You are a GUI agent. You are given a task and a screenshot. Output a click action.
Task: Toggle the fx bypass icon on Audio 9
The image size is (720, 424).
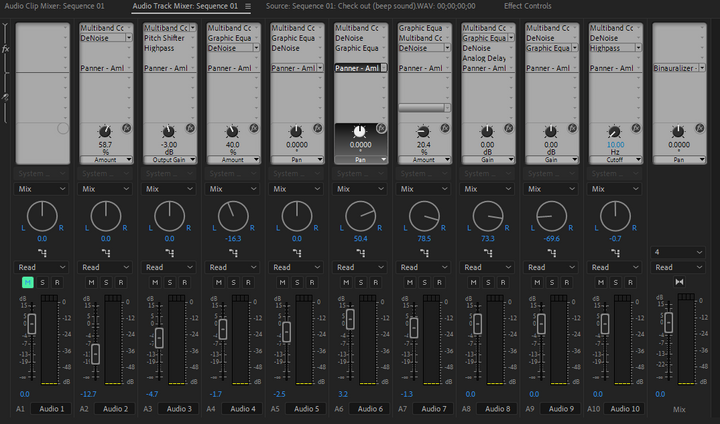click(573, 128)
